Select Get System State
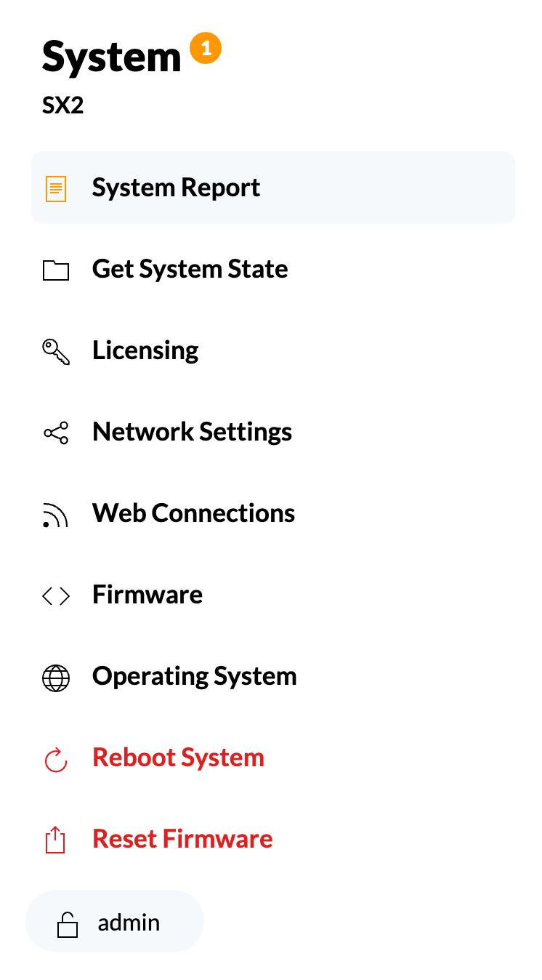The height and width of the screenshot is (980, 542). 273,269
